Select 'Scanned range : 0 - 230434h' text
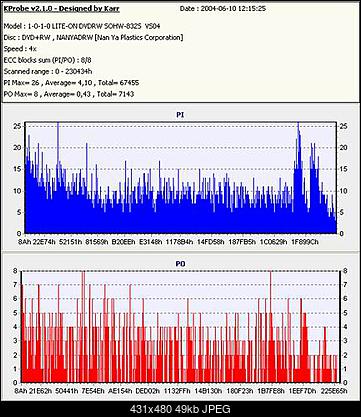This screenshot has width=361, height=417. tap(48, 71)
